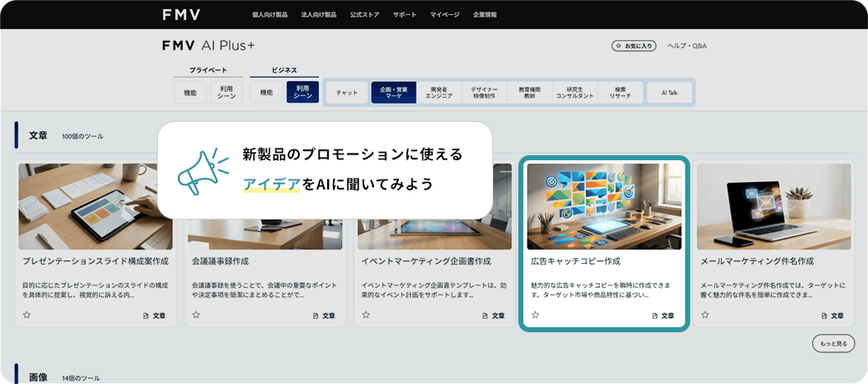The width and height of the screenshot is (868, 384).
Task: Click description starting 魅力的な広告キャッチコピー
Action: pyautogui.click(x=601, y=291)
